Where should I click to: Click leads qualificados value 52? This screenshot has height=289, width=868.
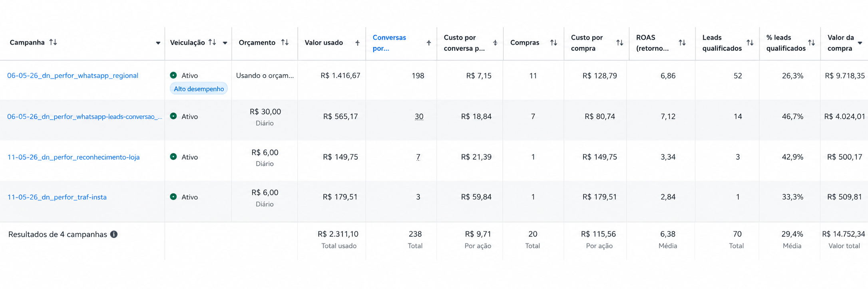(738, 75)
